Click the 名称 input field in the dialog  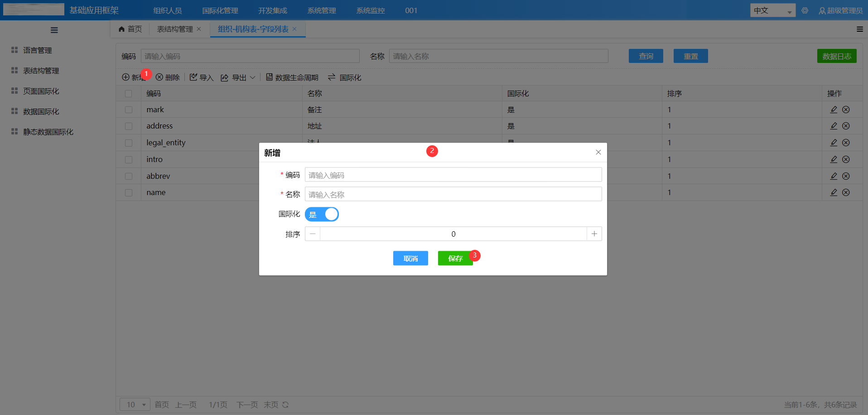[x=453, y=194]
